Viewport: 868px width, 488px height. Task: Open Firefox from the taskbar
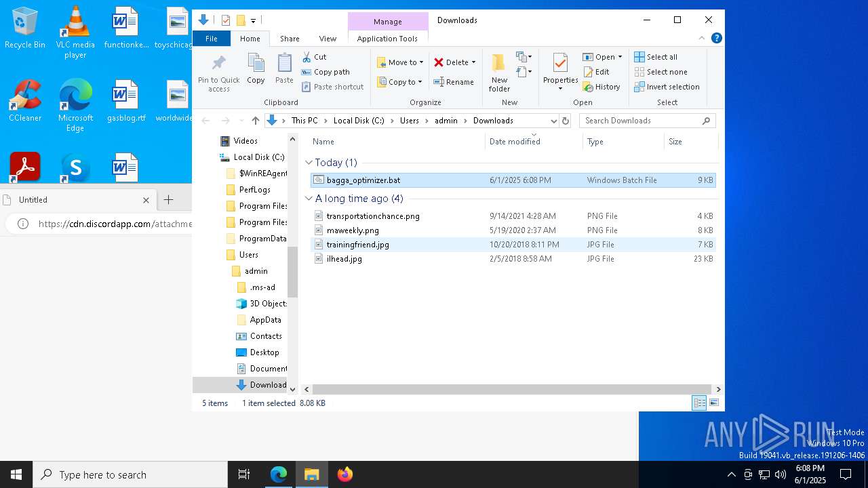345,474
